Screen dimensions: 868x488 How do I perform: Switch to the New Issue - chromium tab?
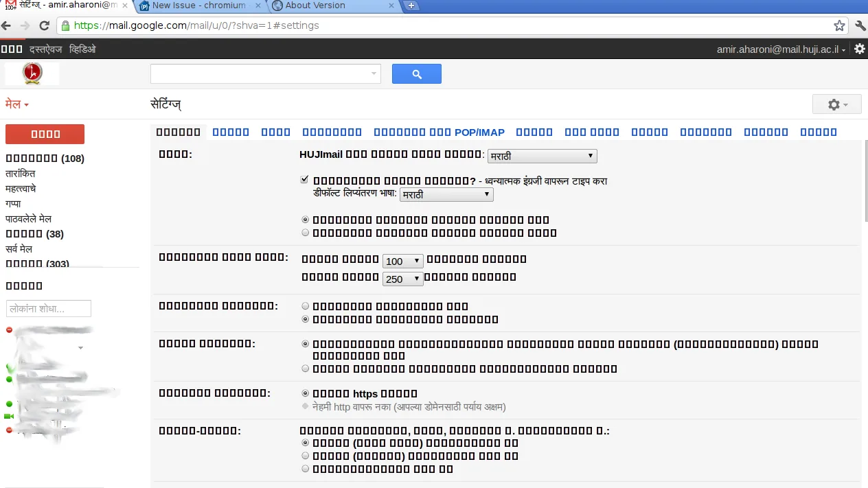[x=198, y=5]
